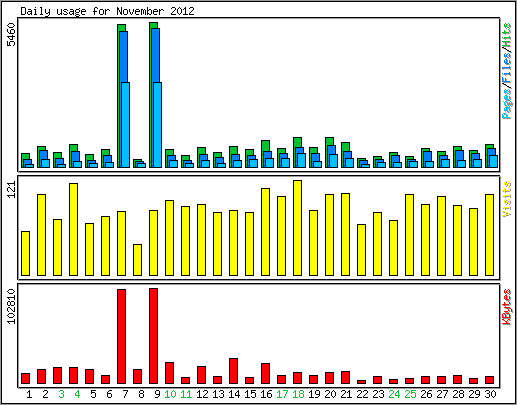Click the day 1 axis label
Viewport: 517px width, 405px height.
click(x=29, y=394)
